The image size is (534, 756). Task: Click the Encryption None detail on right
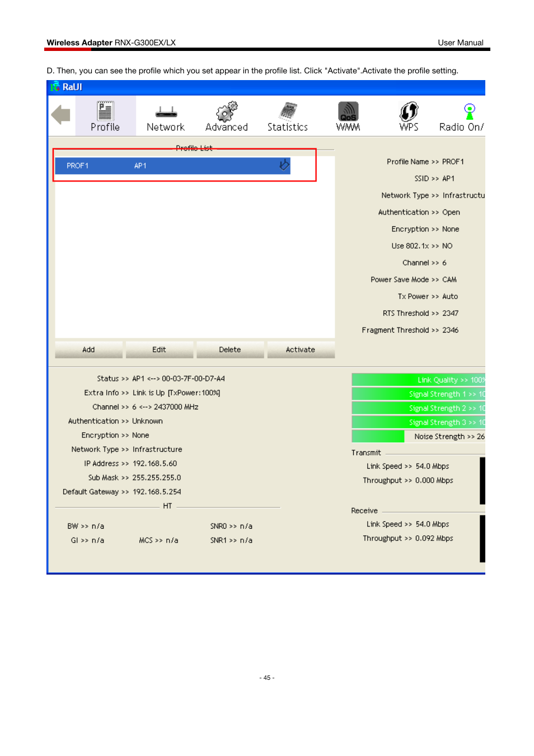click(x=451, y=229)
